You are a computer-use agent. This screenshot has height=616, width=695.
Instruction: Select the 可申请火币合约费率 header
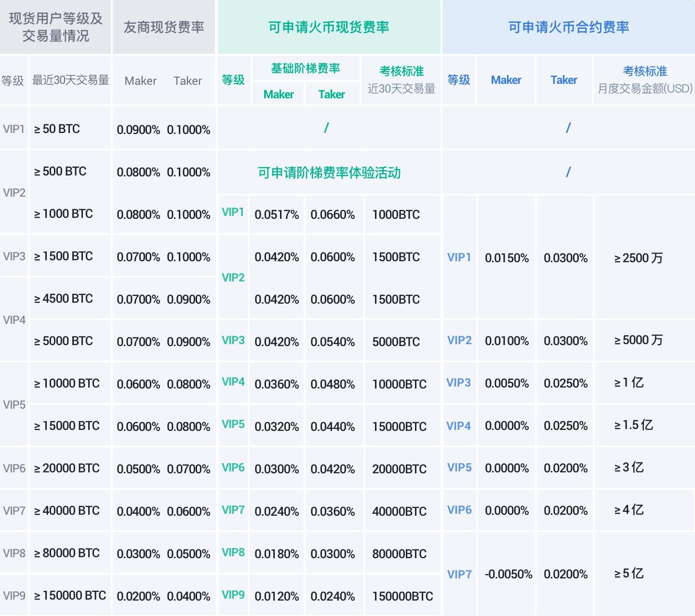(569, 27)
